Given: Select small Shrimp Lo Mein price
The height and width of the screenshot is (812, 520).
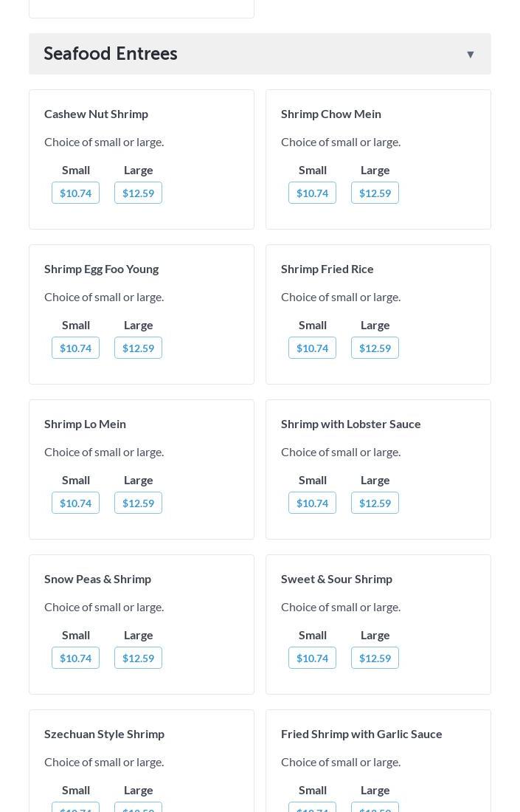Looking at the screenshot, I should click(75, 503).
